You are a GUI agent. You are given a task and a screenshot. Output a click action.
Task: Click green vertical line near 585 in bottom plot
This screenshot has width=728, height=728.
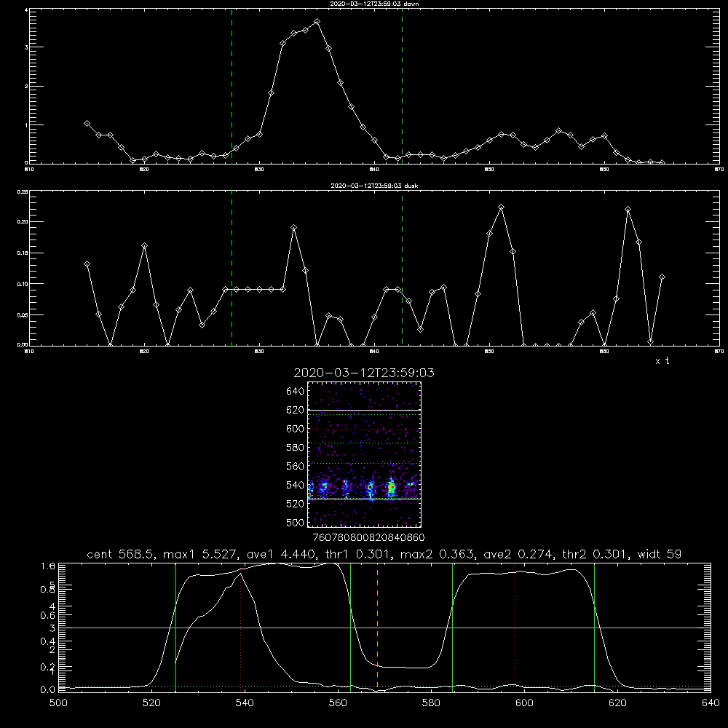[x=452, y=627]
